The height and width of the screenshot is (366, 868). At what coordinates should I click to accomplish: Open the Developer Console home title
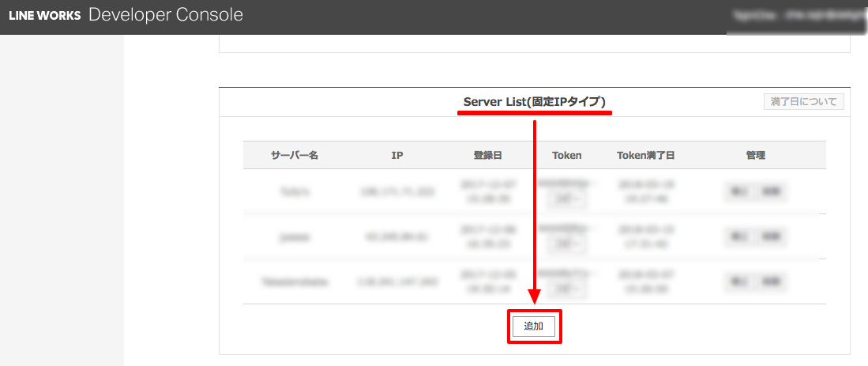[x=166, y=15]
